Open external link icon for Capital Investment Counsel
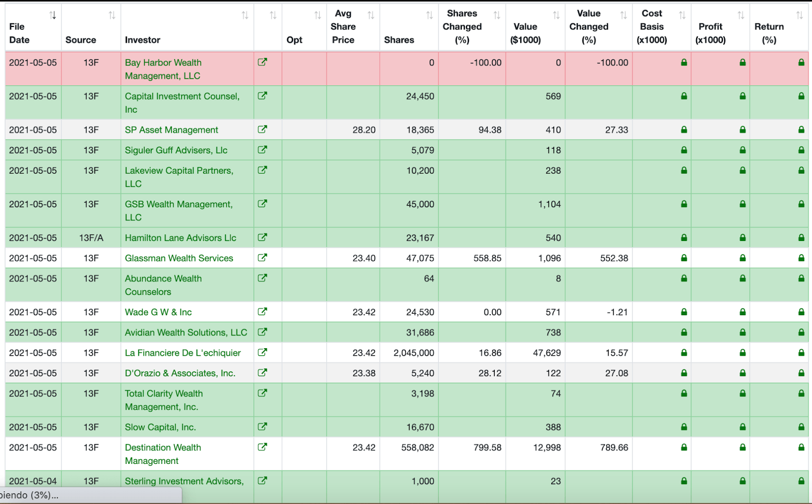The image size is (812, 504). pos(262,95)
